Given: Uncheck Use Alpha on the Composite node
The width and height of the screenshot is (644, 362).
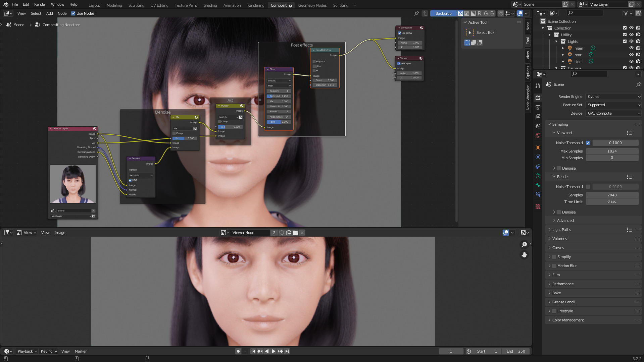Looking at the screenshot, I should coord(399,33).
